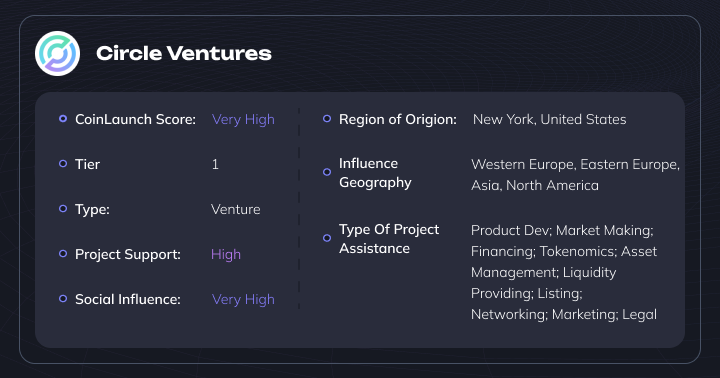Click the bullet icon beside Project Support
The width and height of the screenshot is (720, 378).
[63, 254]
